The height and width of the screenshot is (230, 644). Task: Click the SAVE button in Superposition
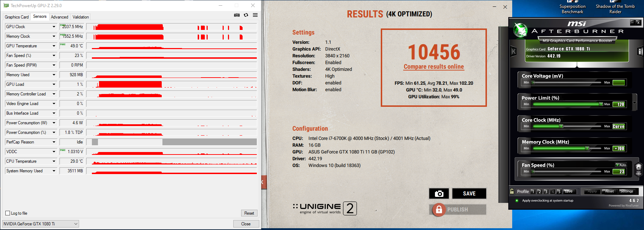coord(469,193)
